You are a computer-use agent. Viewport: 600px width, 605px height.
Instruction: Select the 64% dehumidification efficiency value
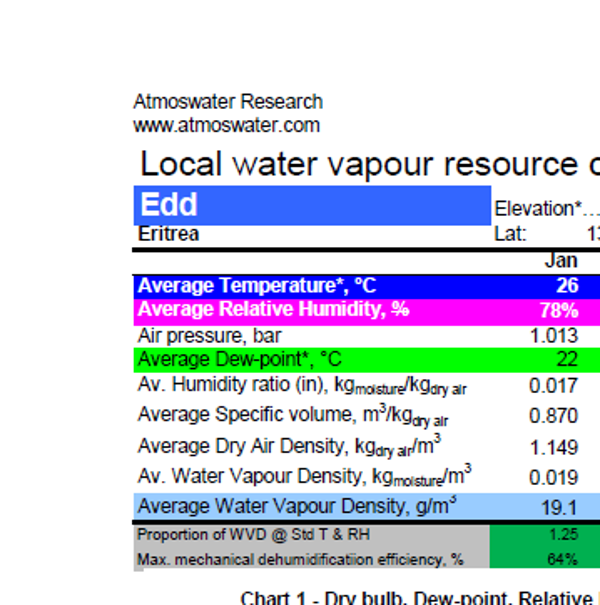562,559
